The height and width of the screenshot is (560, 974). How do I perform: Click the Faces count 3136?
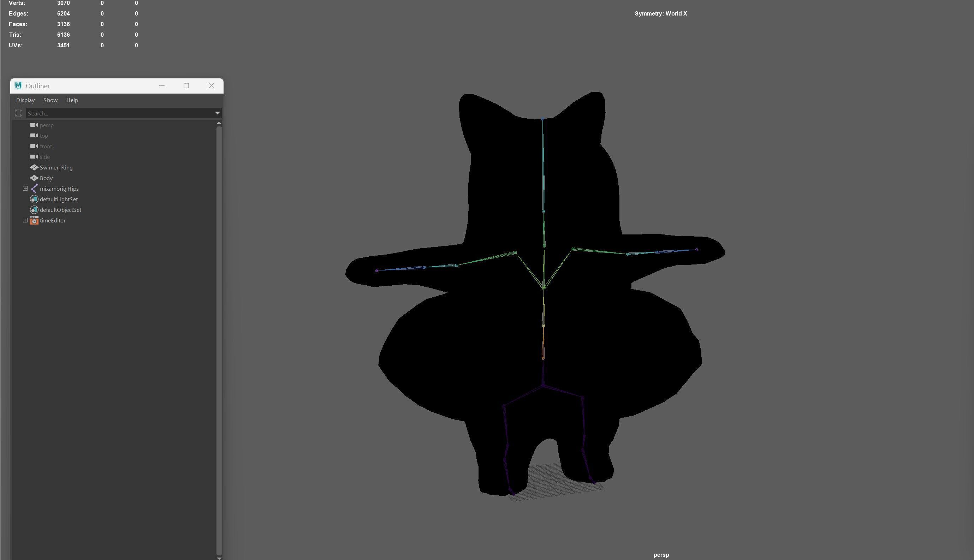pyautogui.click(x=64, y=24)
